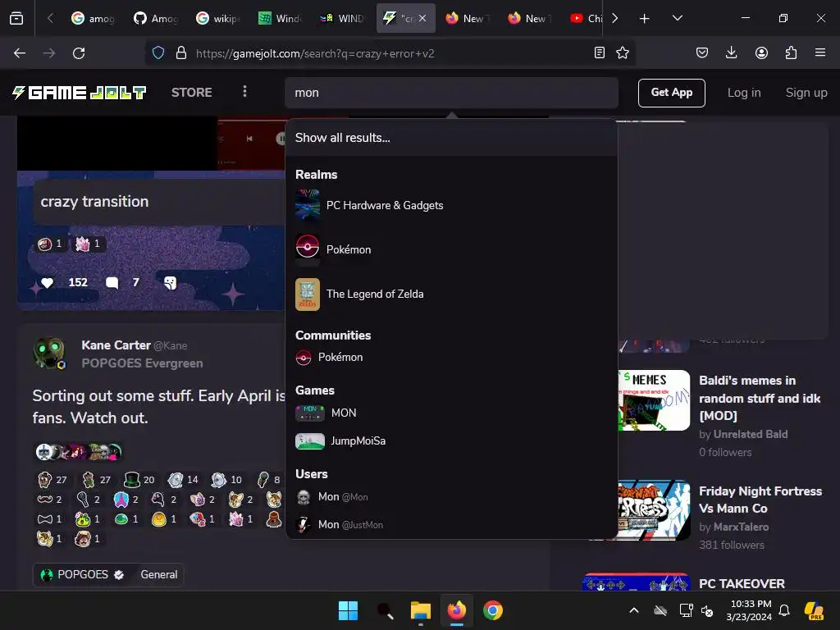The height and width of the screenshot is (630, 840).
Task: Open File Explorer from the taskbar
Action: click(421, 610)
